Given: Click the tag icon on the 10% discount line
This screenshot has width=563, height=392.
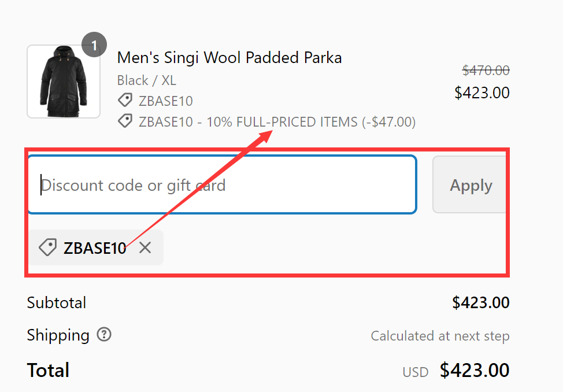Looking at the screenshot, I should point(125,122).
